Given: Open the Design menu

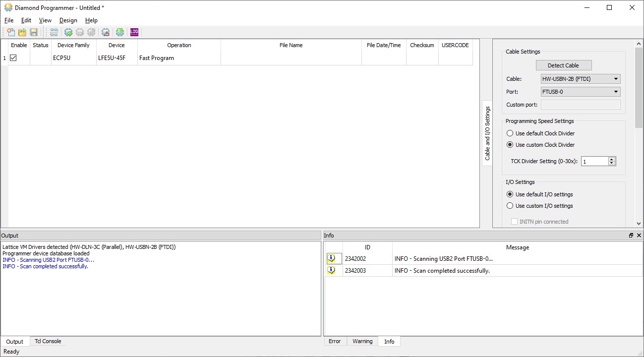Looking at the screenshot, I should pos(68,20).
